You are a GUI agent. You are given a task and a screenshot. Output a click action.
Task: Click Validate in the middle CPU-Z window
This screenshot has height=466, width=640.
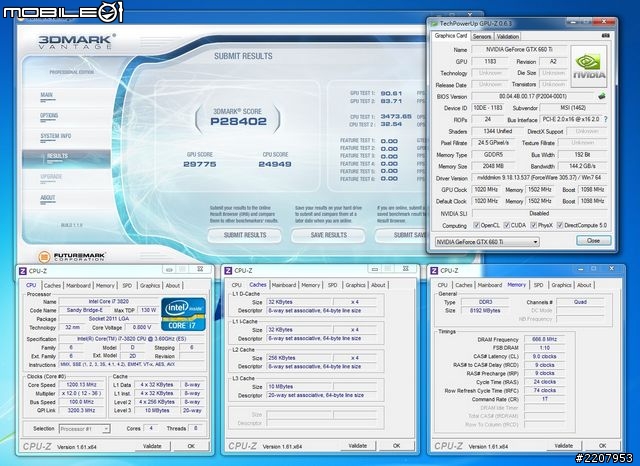click(x=358, y=446)
